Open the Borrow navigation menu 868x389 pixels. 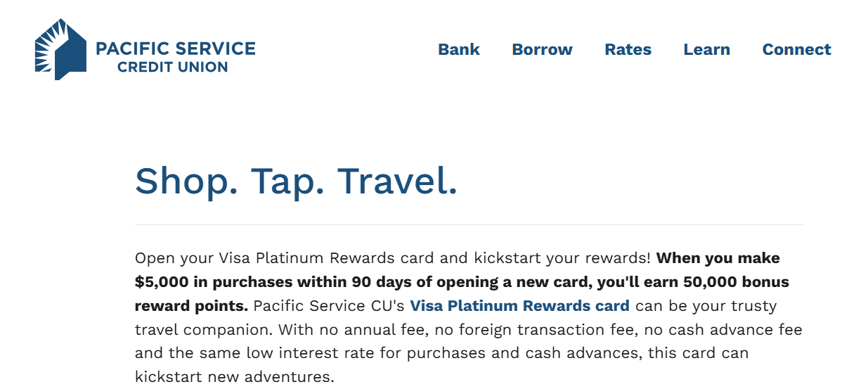pos(542,50)
